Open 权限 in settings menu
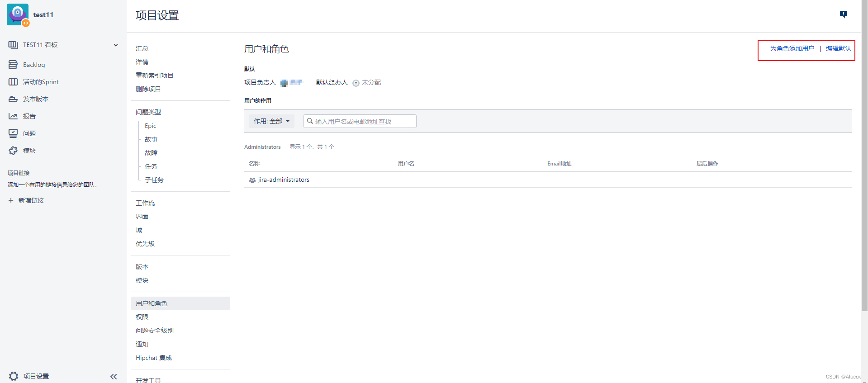Image resolution: width=868 pixels, height=383 pixels. (142, 317)
